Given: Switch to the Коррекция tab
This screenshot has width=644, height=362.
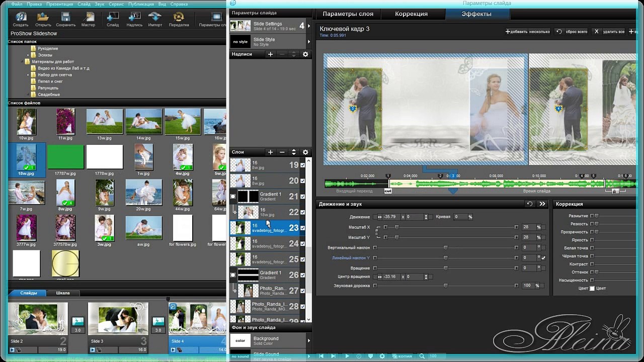Looking at the screenshot, I should (411, 14).
